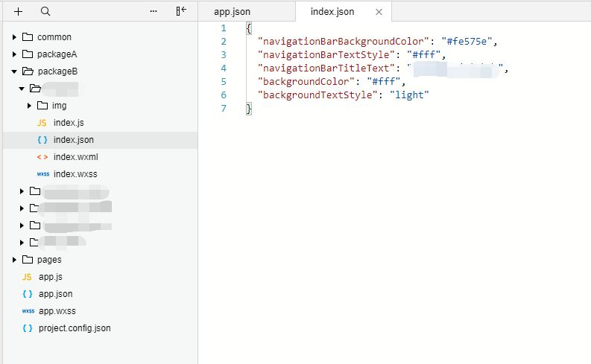The height and width of the screenshot is (364, 591).
Task: Close the index.json tab
Action: [379, 12]
